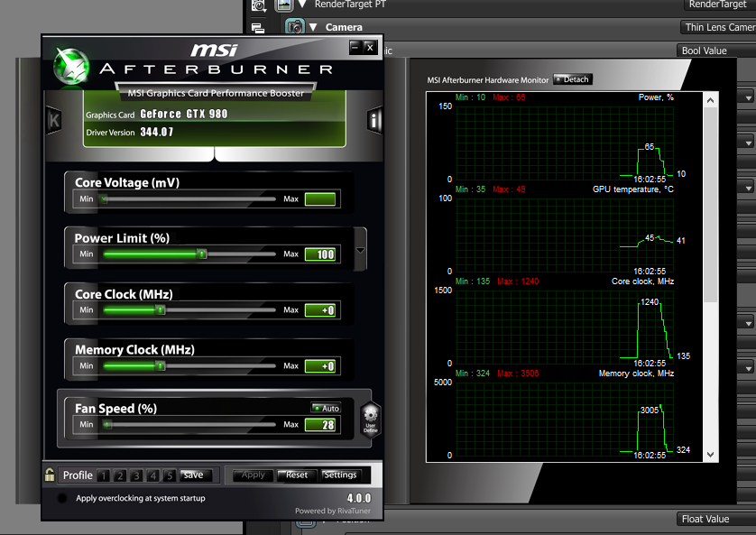Screen dimensions: 756x535
Task: Toggle Auto fan speed mode
Action: [x=326, y=408]
